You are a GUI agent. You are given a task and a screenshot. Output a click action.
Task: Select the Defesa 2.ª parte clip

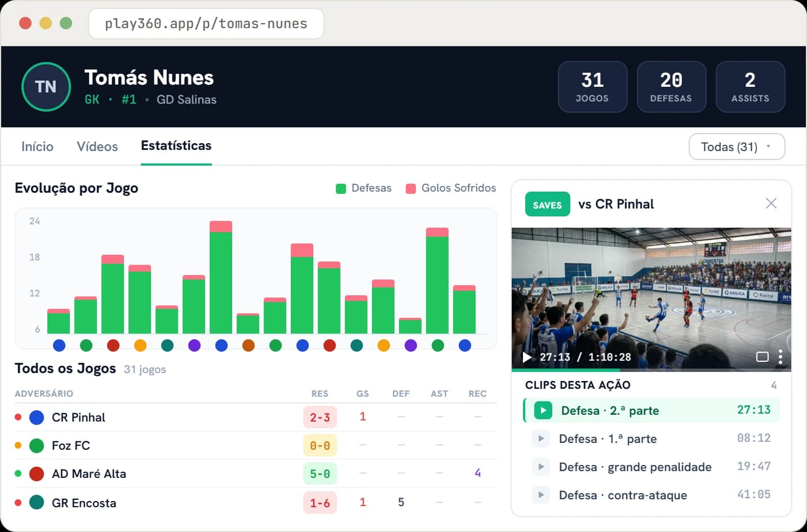tap(652, 410)
